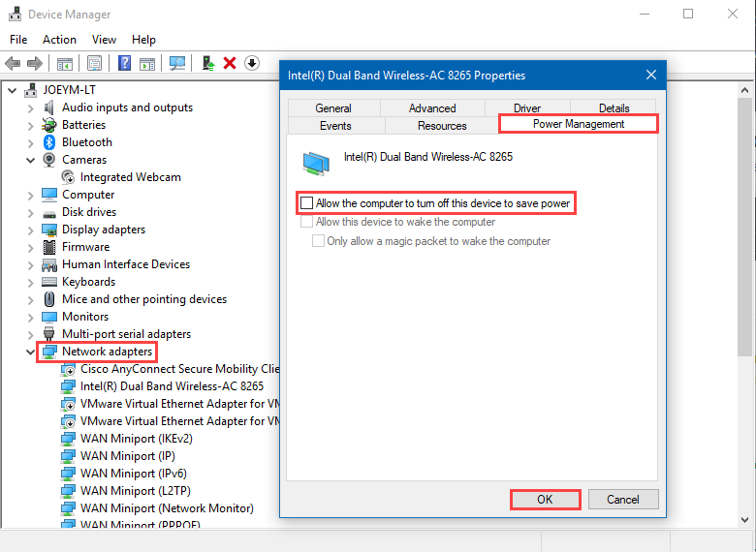The width and height of the screenshot is (756, 552).
Task: Enable allow computer to turn off device checkbox
Action: pos(307,203)
